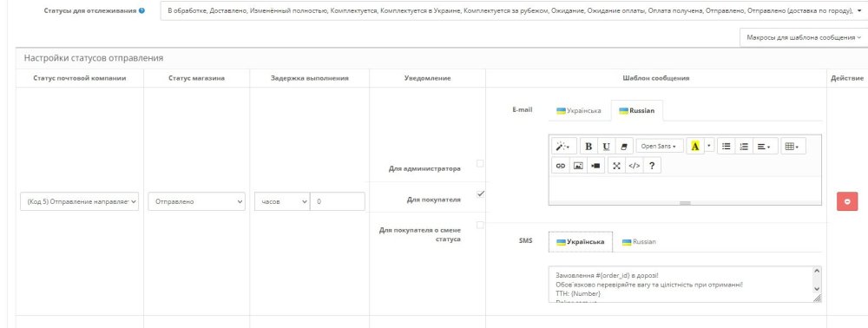Click the e-mail editor resize handle bar
The height and width of the screenshot is (328, 868).
[685, 203]
